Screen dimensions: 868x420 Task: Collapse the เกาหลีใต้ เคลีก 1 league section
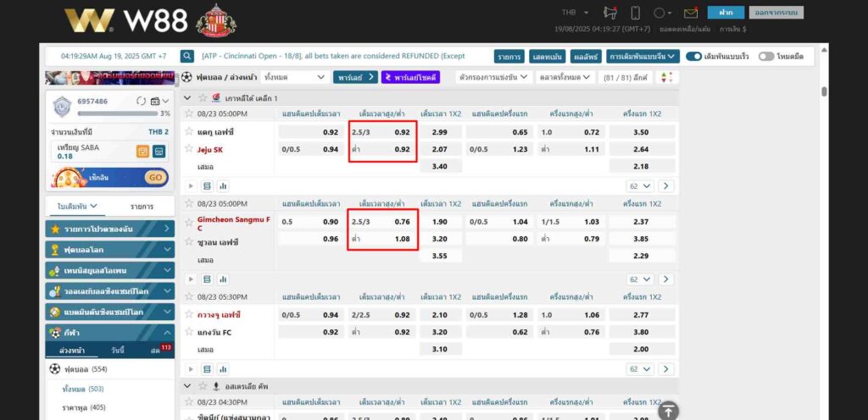tap(187, 98)
